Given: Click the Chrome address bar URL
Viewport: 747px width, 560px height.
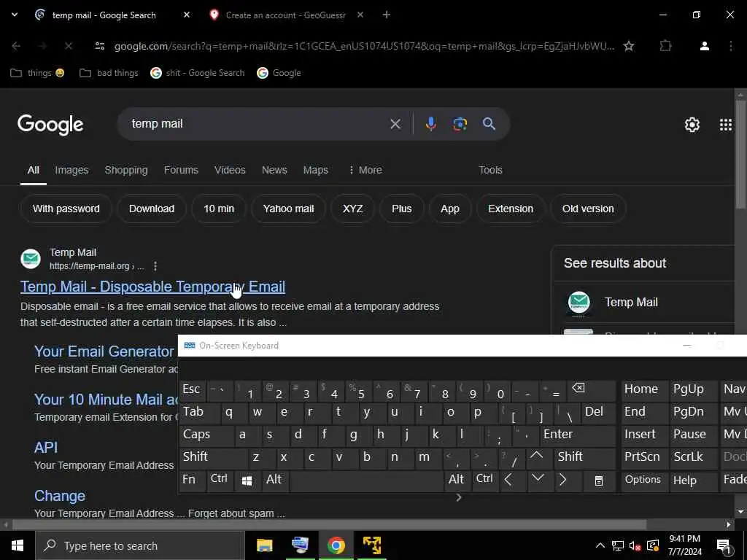Looking at the screenshot, I should pyautogui.click(x=364, y=46).
